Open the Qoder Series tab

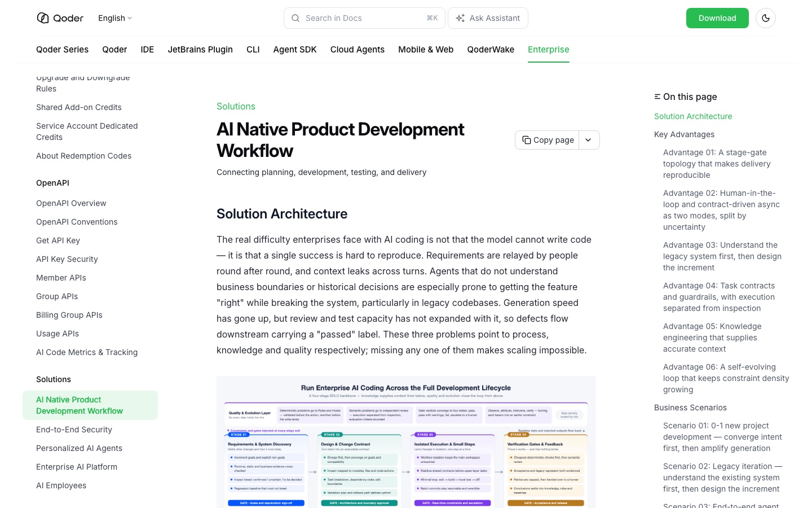pyautogui.click(x=62, y=50)
